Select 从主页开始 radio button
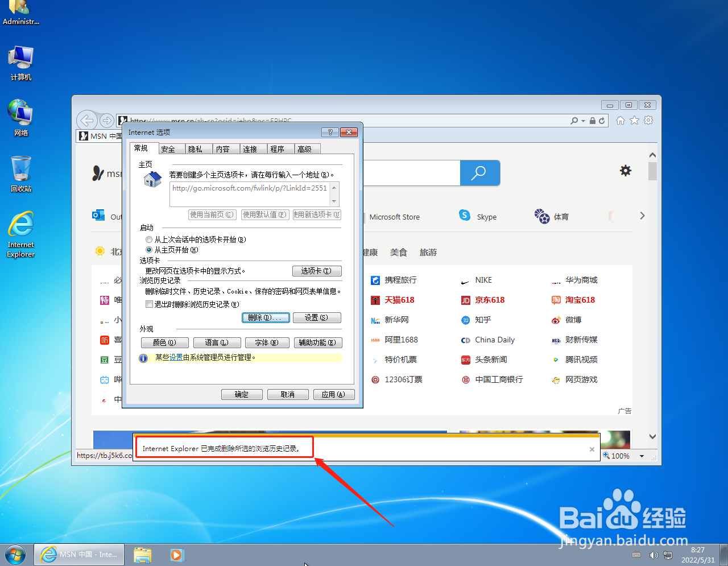This screenshot has height=566, width=728. tap(149, 250)
